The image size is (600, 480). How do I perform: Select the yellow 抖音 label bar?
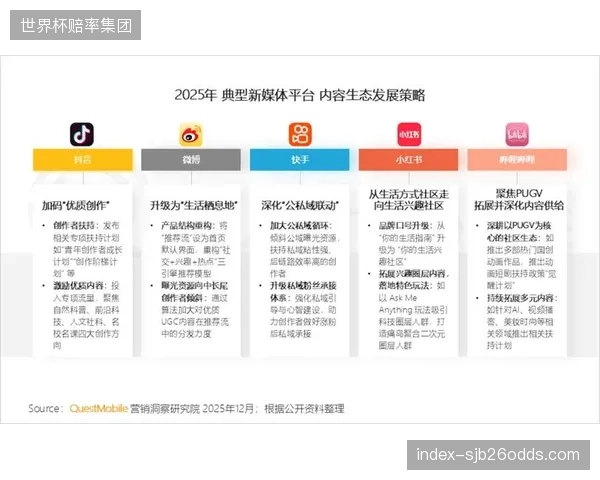tap(83, 160)
